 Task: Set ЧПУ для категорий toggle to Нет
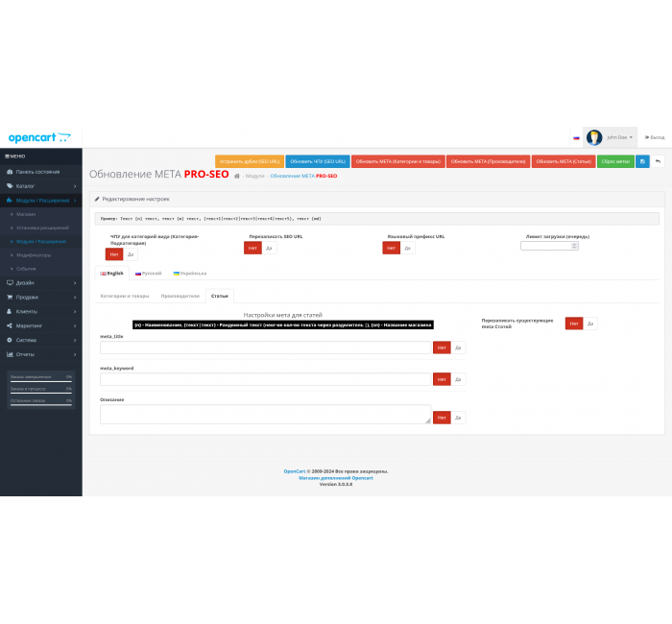click(114, 254)
